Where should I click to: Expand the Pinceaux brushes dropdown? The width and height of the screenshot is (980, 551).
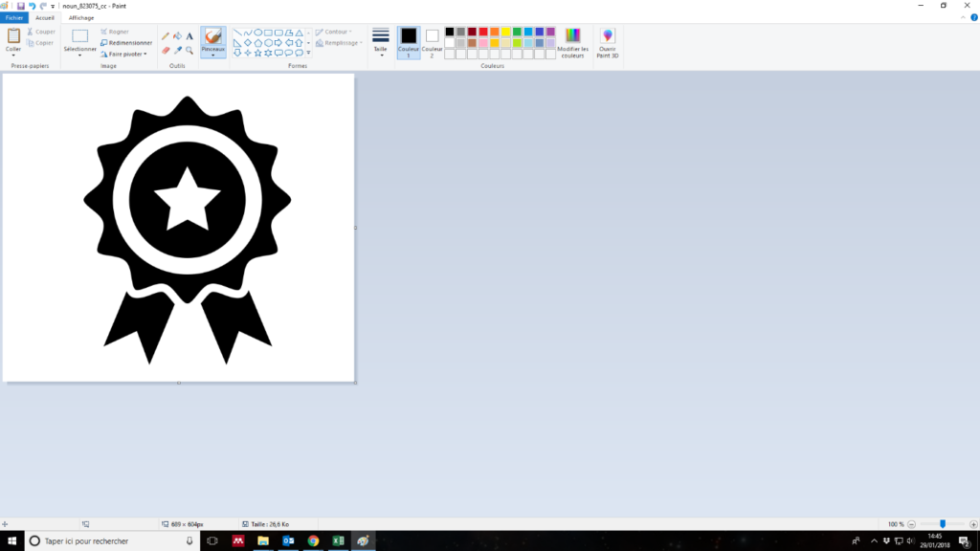tap(213, 55)
